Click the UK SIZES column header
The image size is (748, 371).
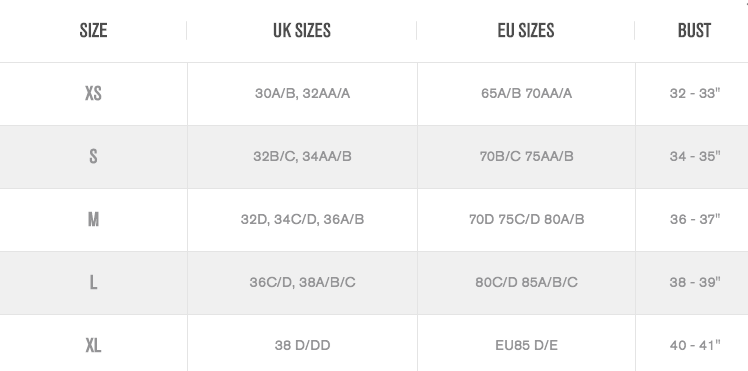(302, 31)
